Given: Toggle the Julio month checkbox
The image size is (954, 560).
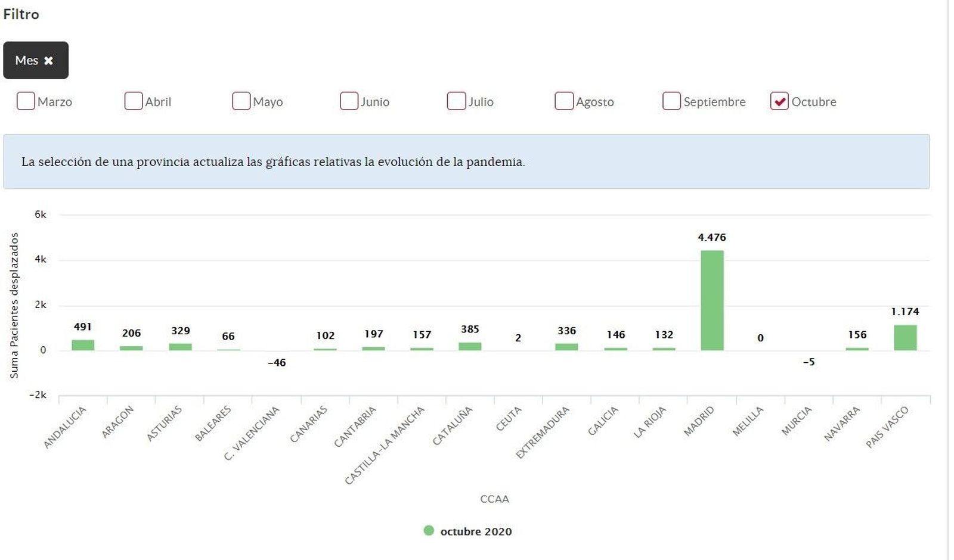Looking at the screenshot, I should pos(456,101).
